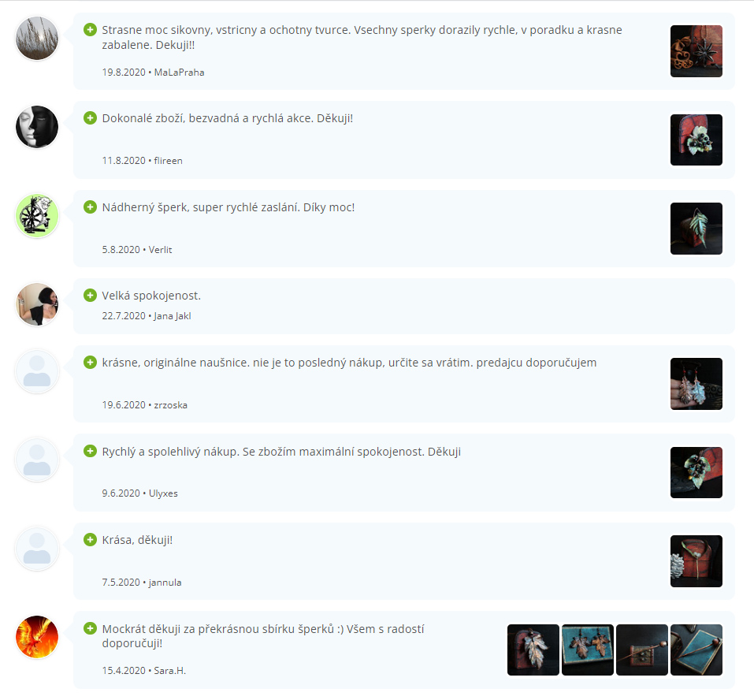The height and width of the screenshot is (700, 754).
Task: Open the turquoise maple earrings thumbnail in Sara.H.'s review
Action: click(x=588, y=650)
